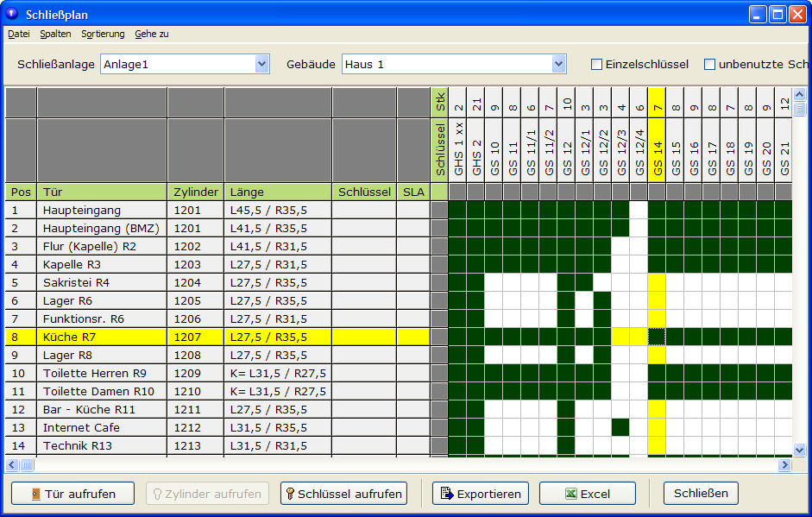
Task: Click the export icon on Exportieren button
Action: coord(446,494)
